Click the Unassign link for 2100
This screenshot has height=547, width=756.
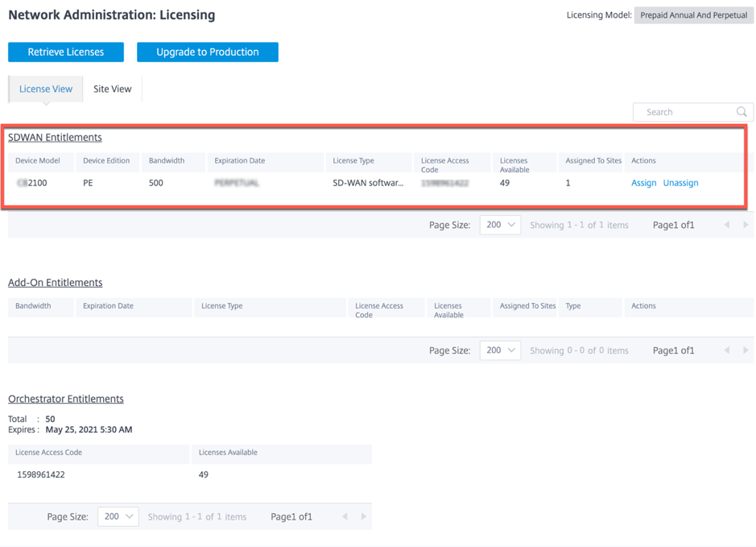[x=680, y=183]
